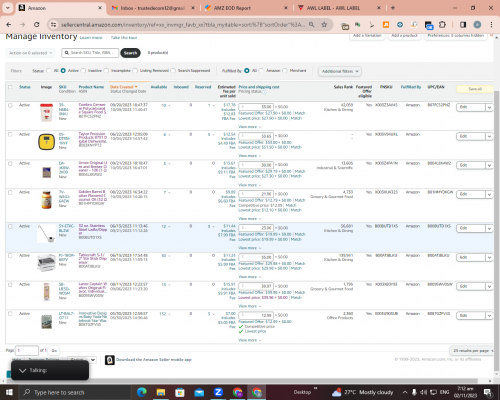Select the Status All radio button
The width and height of the screenshot is (500, 400).
click(49, 71)
